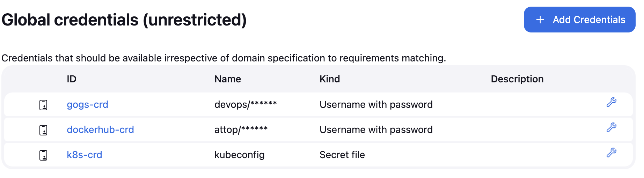Click the Secret file kind cell
The image size is (644, 178).
[342, 155]
